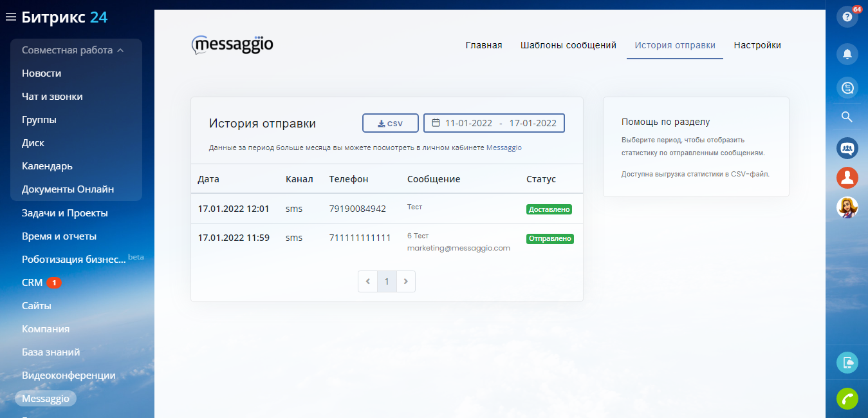Image resolution: width=868 pixels, height=418 pixels.
Task: Click the teal device sync icon
Action: (847, 363)
